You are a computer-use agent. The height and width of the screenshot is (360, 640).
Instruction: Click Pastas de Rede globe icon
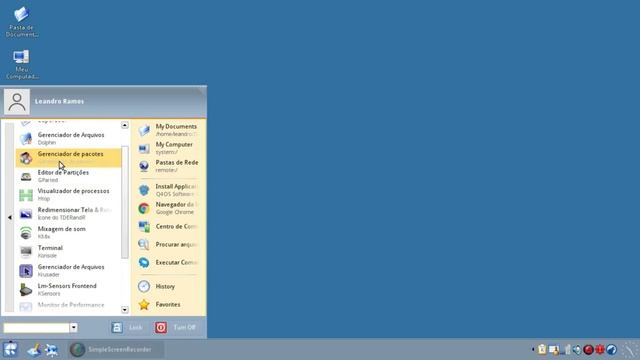coord(144,166)
